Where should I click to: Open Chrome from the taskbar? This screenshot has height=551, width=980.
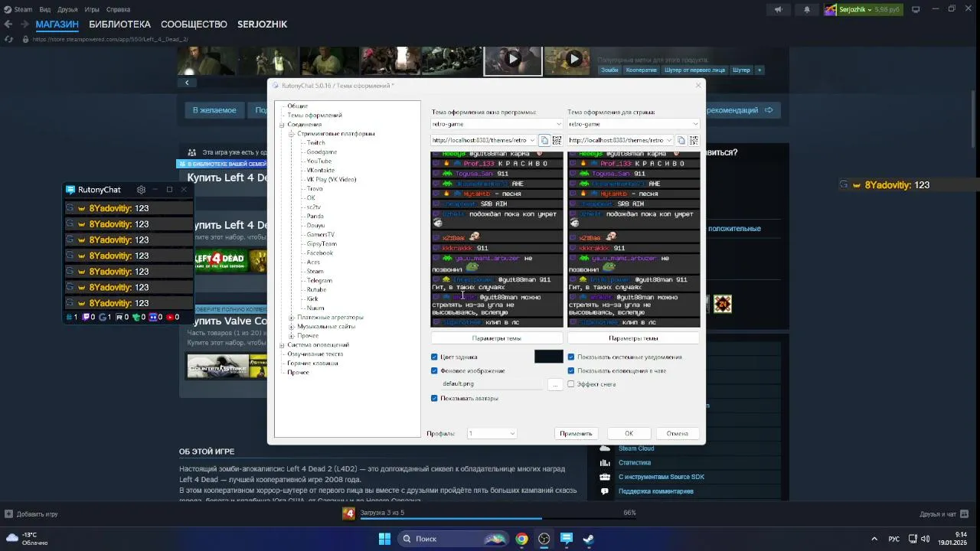(521, 539)
